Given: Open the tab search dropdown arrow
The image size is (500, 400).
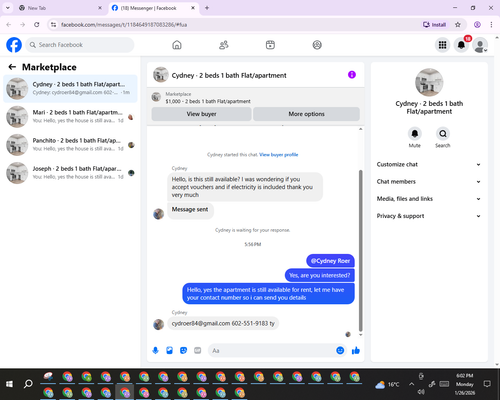Looking at the screenshot, I should pyautogui.click(x=8, y=8).
